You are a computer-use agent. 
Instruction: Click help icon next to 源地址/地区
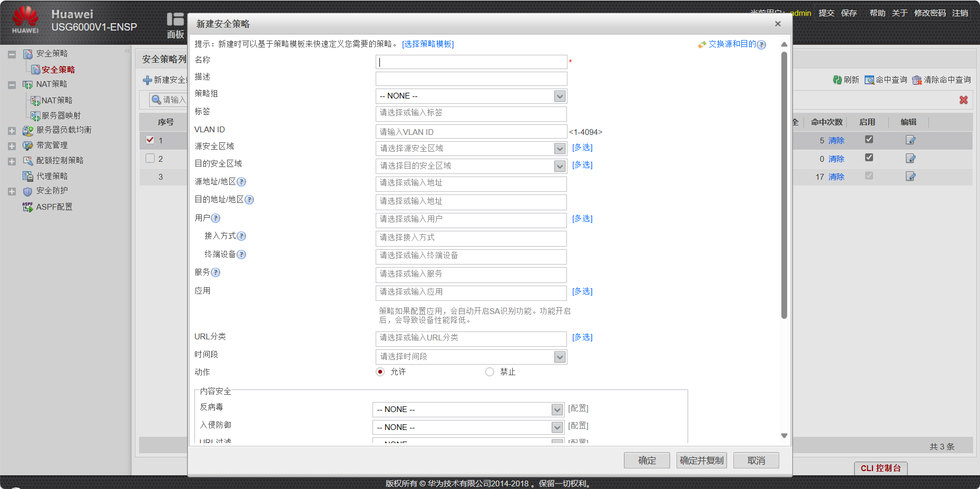click(242, 181)
